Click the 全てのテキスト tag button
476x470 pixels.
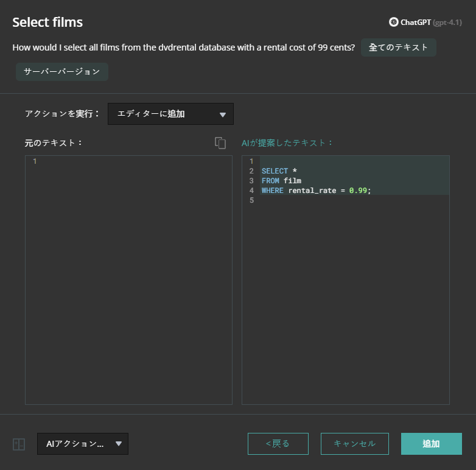pyautogui.click(x=398, y=47)
